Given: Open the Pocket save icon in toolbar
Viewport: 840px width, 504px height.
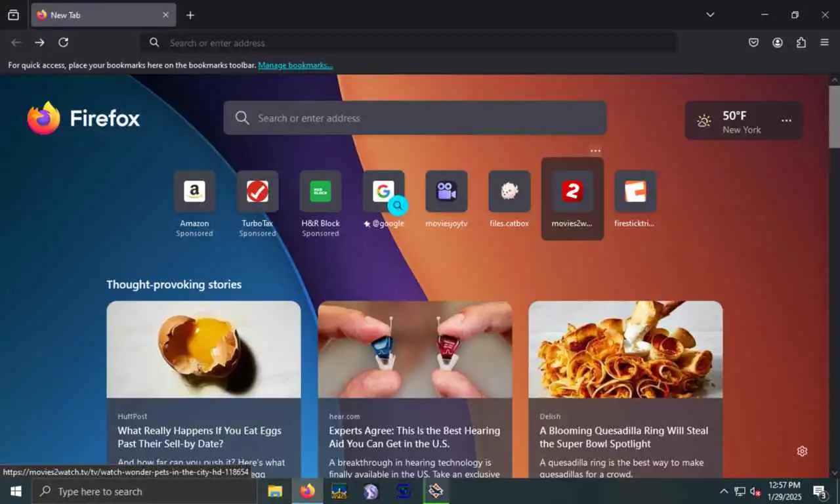Looking at the screenshot, I should 753,43.
